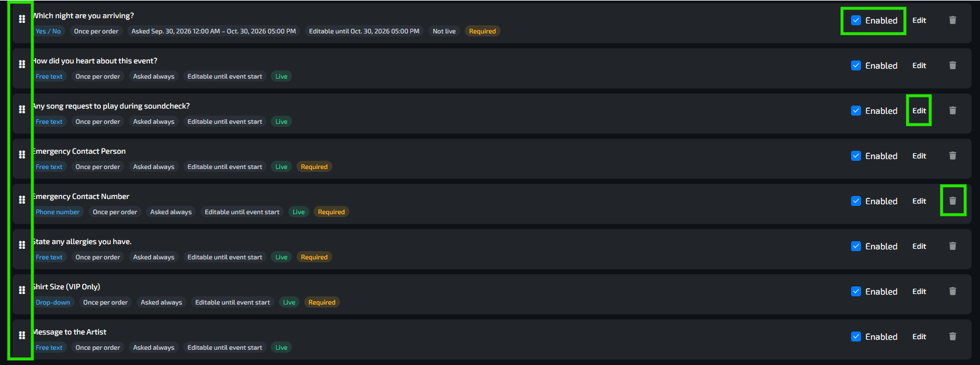Delete the 'Which night are you arriving?' question

pyautogui.click(x=952, y=21)
